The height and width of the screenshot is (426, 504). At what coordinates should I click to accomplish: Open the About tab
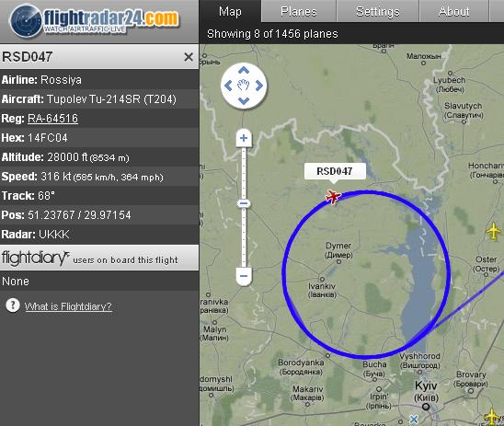(453, 12)
